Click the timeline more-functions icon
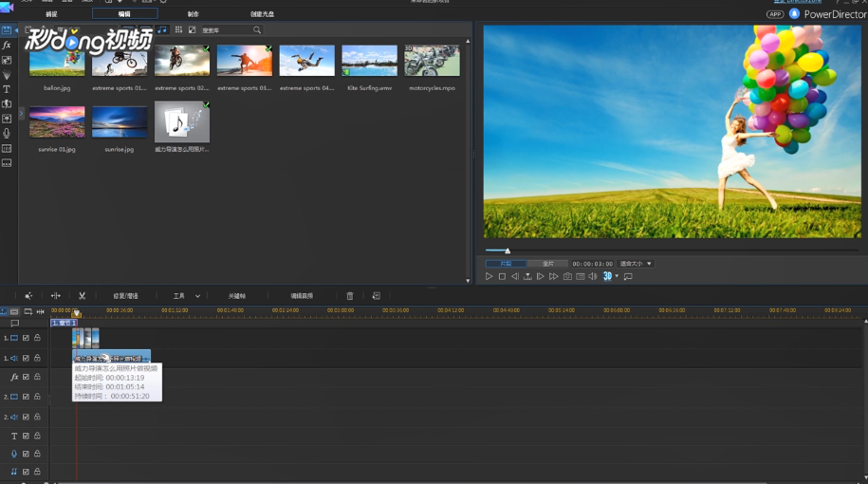 coord(377,296)
